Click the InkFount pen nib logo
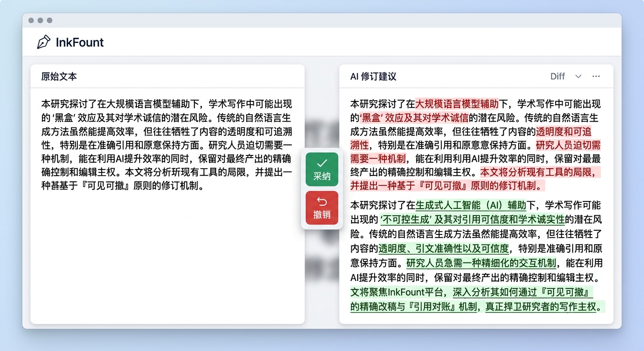 click(x=43, y=42)
